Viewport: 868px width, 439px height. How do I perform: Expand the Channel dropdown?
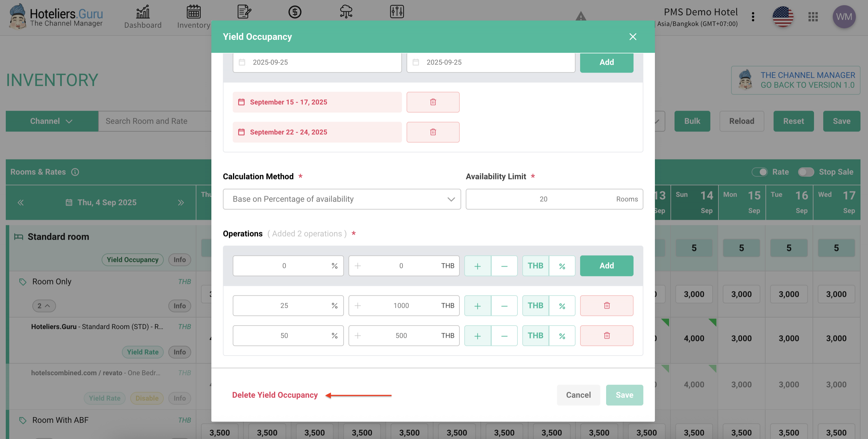coord(52,121)
